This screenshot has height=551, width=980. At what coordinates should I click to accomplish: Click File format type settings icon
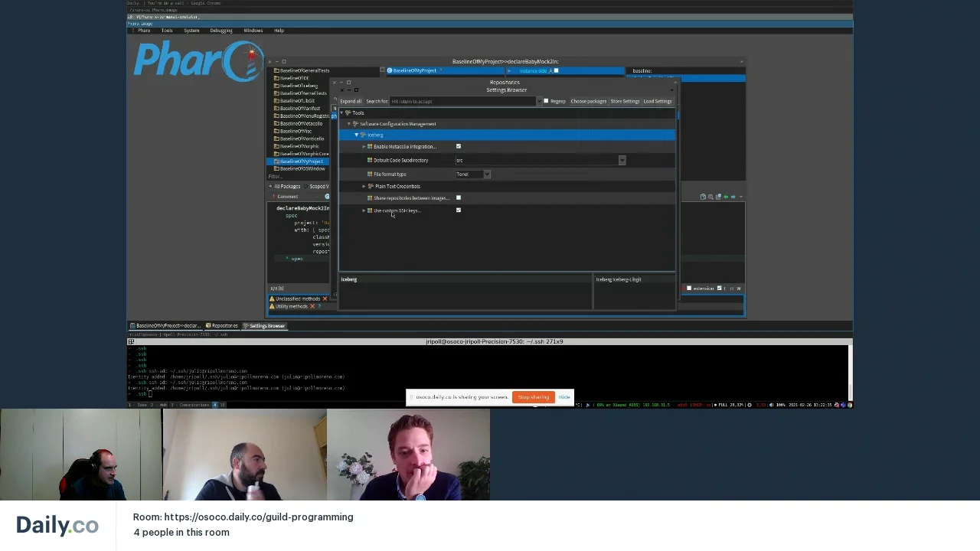pos(370,174)
